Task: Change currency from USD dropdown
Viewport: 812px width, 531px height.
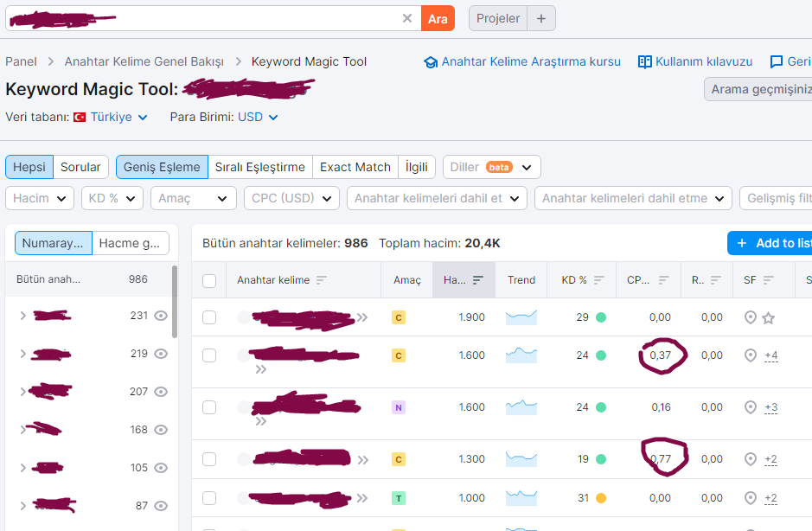Action: (x=258, y=117)
